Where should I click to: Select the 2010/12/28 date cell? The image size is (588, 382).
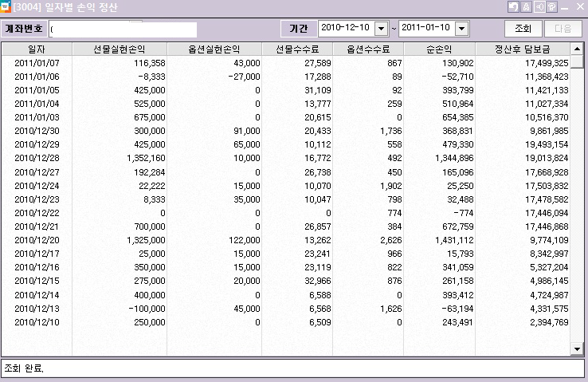37,158
